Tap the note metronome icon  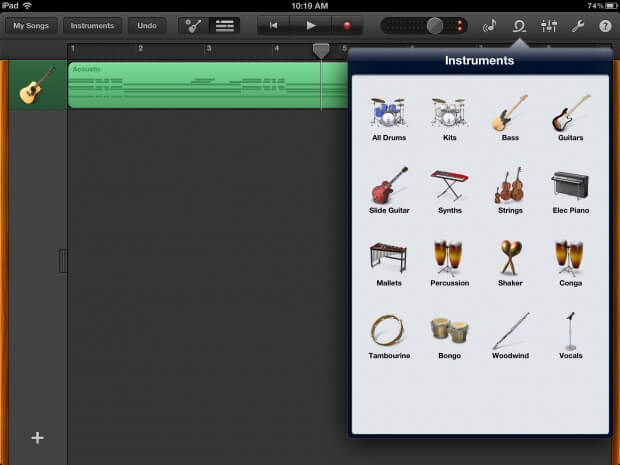[490, 26]
